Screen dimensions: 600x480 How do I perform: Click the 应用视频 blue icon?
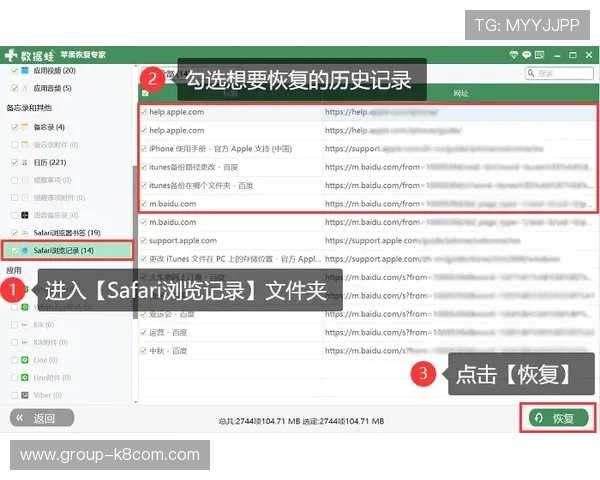coord(25,70)
